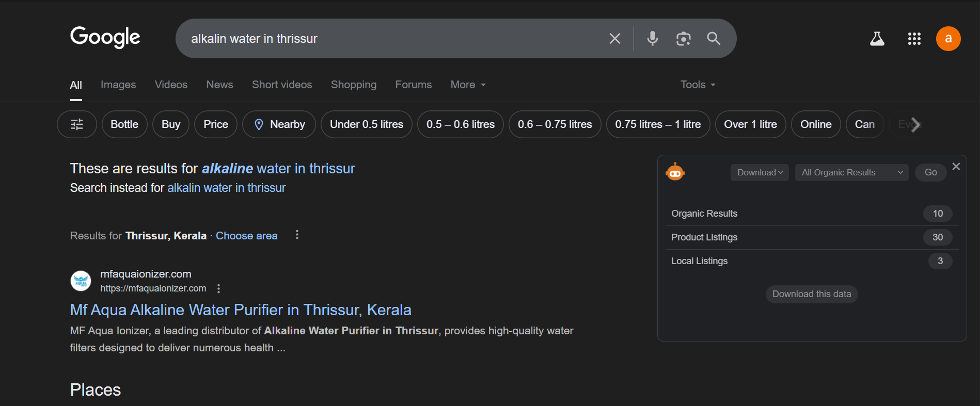The height and width of the screenshot is (406, 980).
Task: Apply the Price filter chip
Action: pos(216,124)
